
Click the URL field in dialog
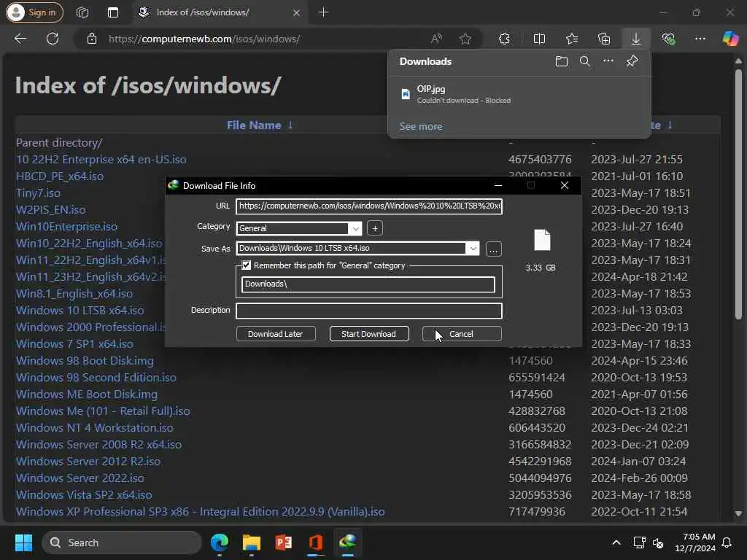368,206
